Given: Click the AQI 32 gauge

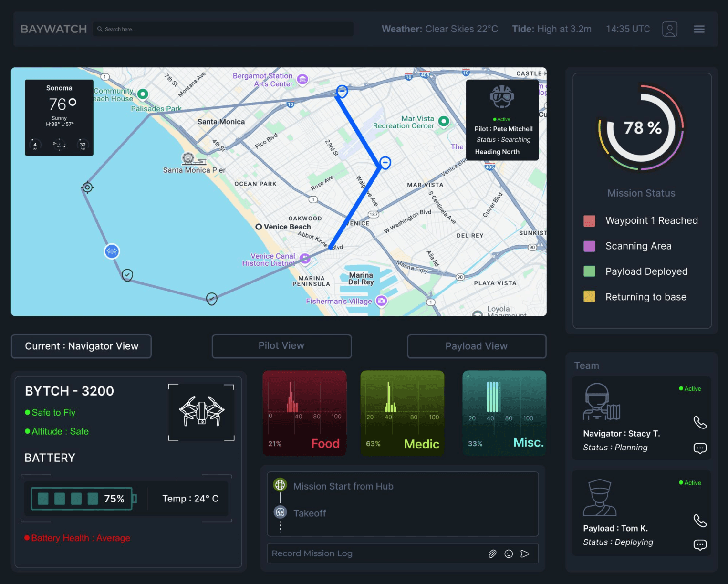Looking at the screenshot, I should (x=83, y=145).
